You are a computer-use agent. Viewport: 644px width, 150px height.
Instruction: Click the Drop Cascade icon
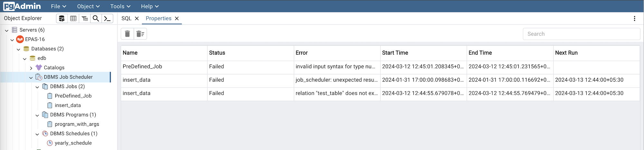pyautogui.click(x=140, y=34)
